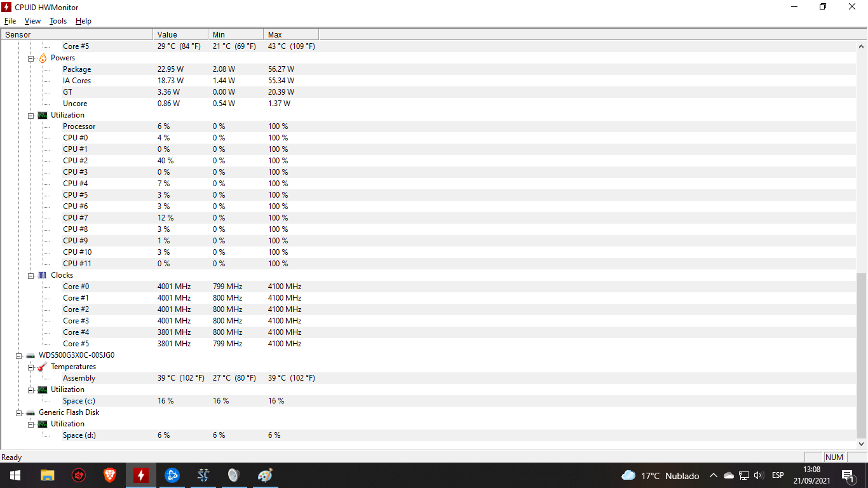Open File Explorer from the taskbar
Image resolution: width=868 pixels, height=488 pixels.
click(x=48, y=475)
